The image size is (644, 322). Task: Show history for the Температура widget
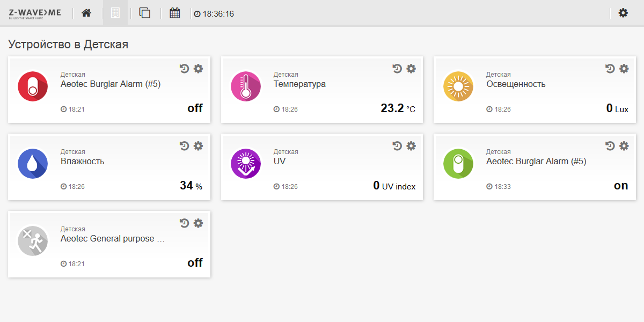pos(397,69)
